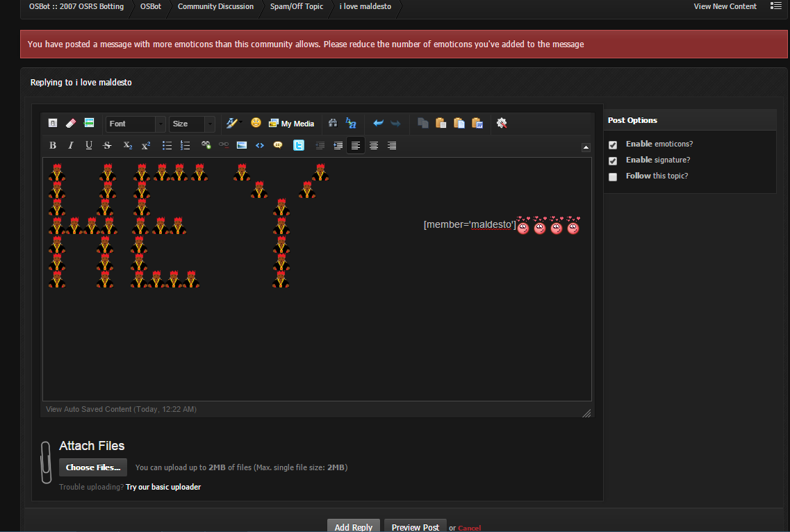Image resolution: width=790 pixels, height=532 pixels.
Task: Click the special BBCode icon
Action: [x=89, y=123]
